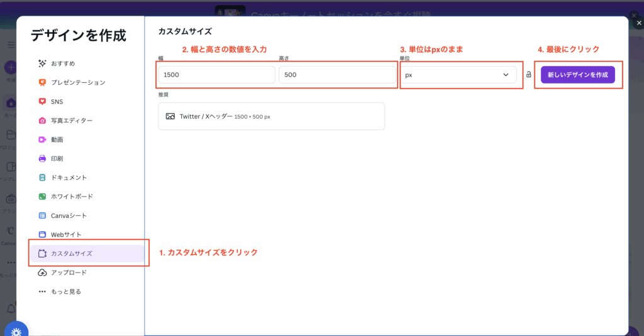Expand もっと見る in the sidebar

[60, 291]
